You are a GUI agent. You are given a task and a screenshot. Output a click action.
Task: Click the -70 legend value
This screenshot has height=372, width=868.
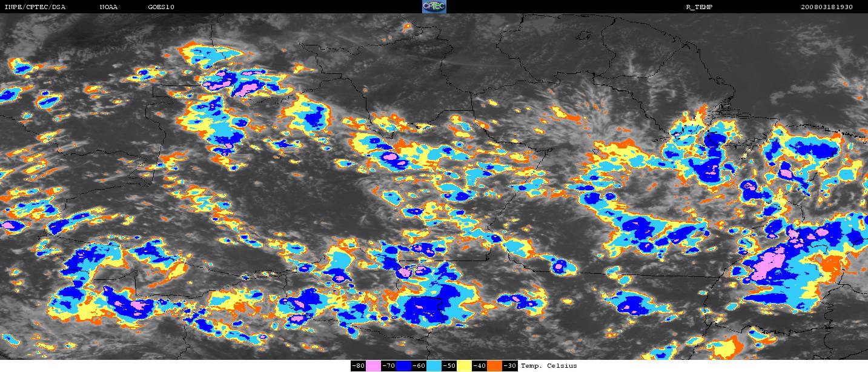(x=388, y=366)
